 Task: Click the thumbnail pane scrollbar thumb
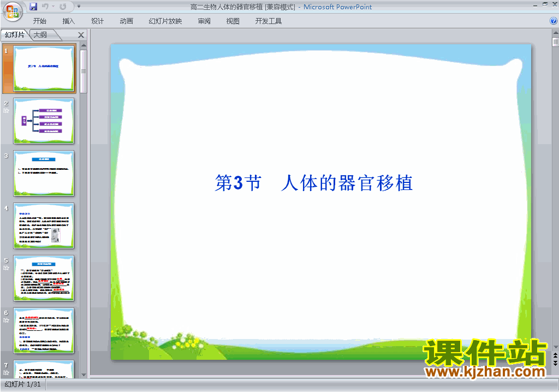point(84,72)
